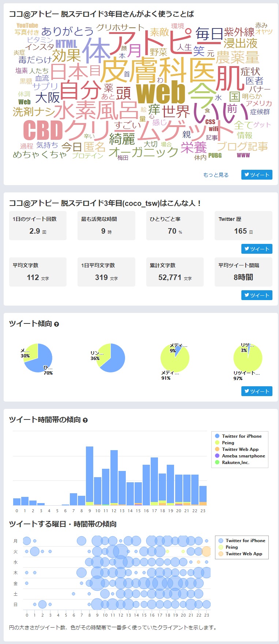Toggle Rakuten,Inc. legend entry

click(232, 463)
